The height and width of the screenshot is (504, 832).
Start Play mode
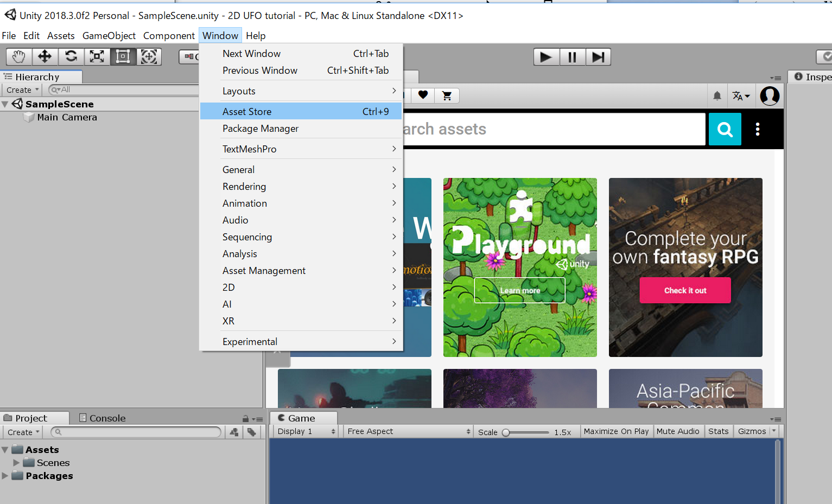click(x=546, y=57)
